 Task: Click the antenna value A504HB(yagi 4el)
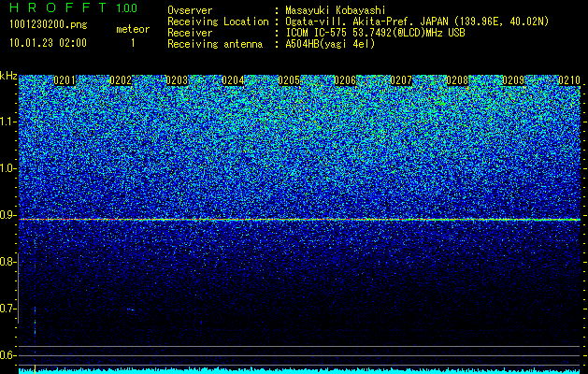[330, 44]
